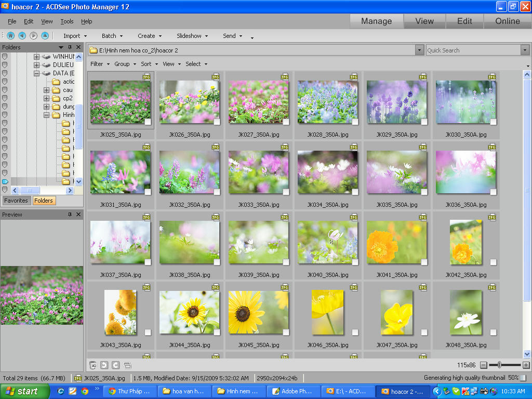532x399 pixels.
Task: Expand the DULIEU drive node
Action: click(37, 65)
